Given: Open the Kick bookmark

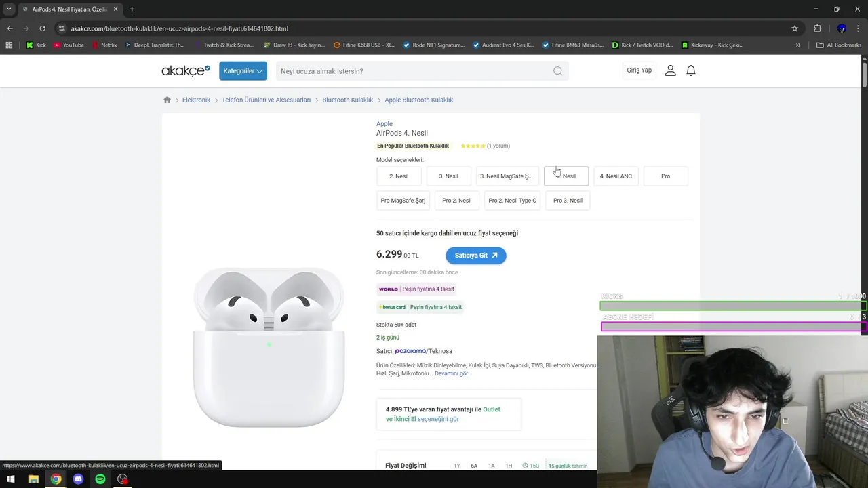Looking at the screenshot, I should pos(36,45).
